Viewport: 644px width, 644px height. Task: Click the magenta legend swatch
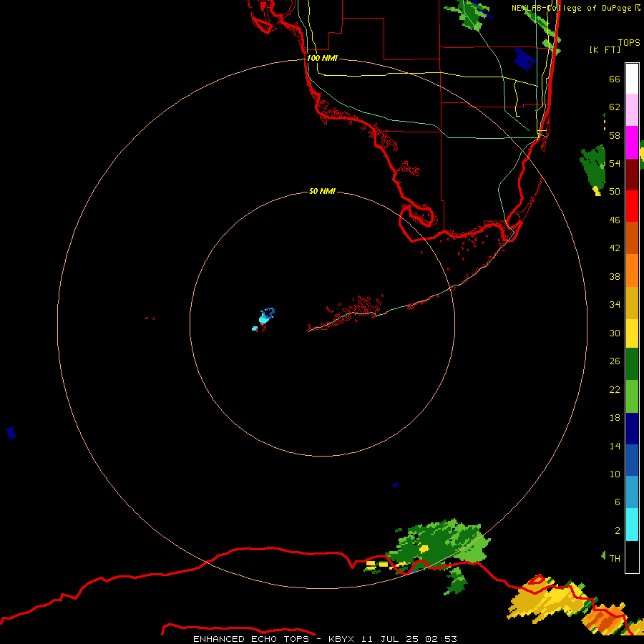click(x=632, y=142)
